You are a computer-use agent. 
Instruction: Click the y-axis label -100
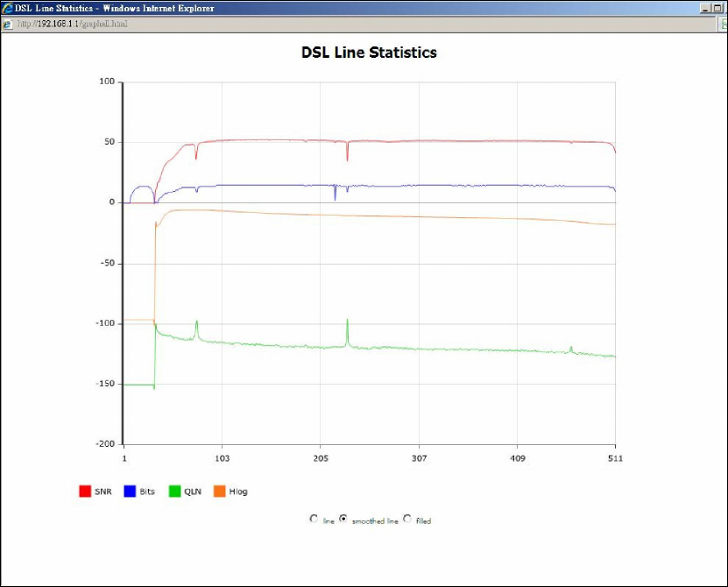(105, 323)
